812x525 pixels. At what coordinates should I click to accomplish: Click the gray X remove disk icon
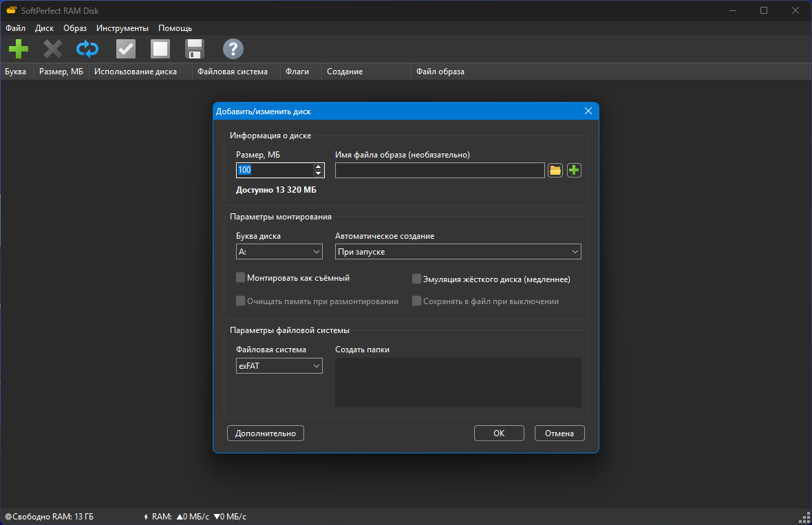point(53,49)
